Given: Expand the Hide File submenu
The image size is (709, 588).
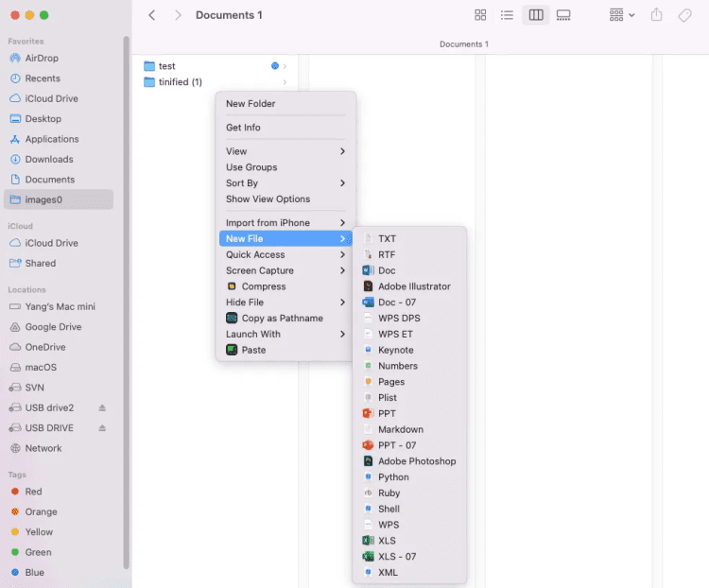Looking at the screenshot, I should (285, 303).
